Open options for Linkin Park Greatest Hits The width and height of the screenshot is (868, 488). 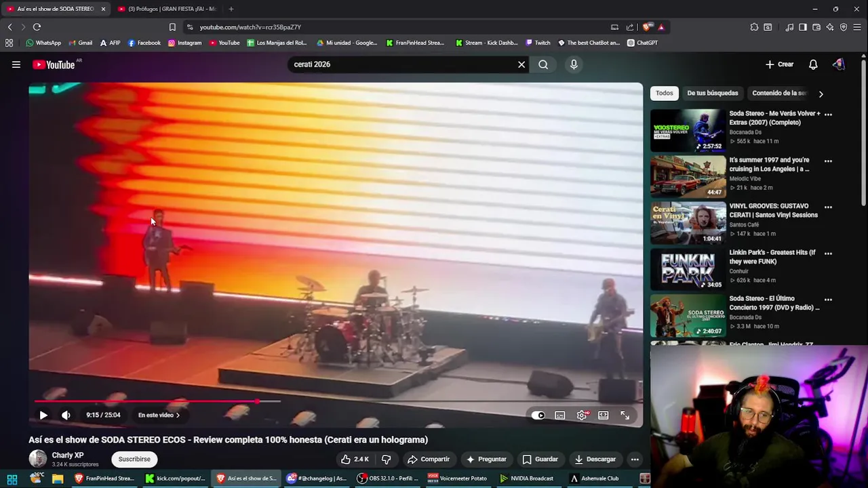tap(828, 253)
